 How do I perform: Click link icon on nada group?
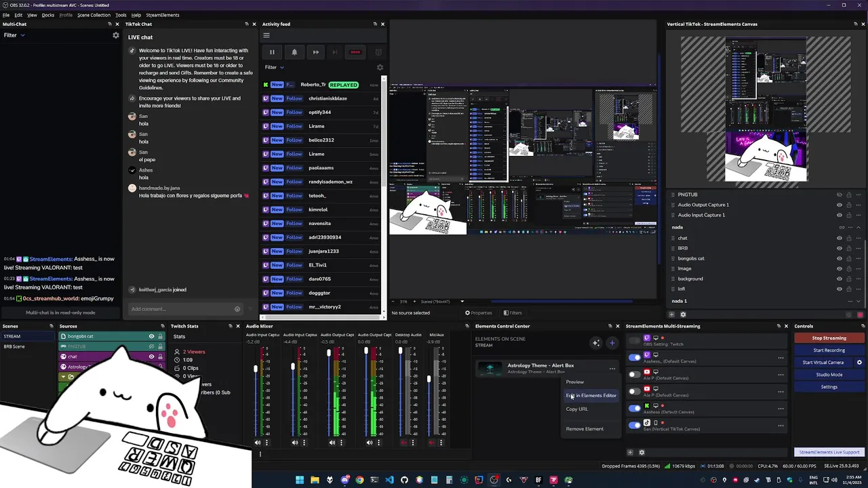coord(842,228)
